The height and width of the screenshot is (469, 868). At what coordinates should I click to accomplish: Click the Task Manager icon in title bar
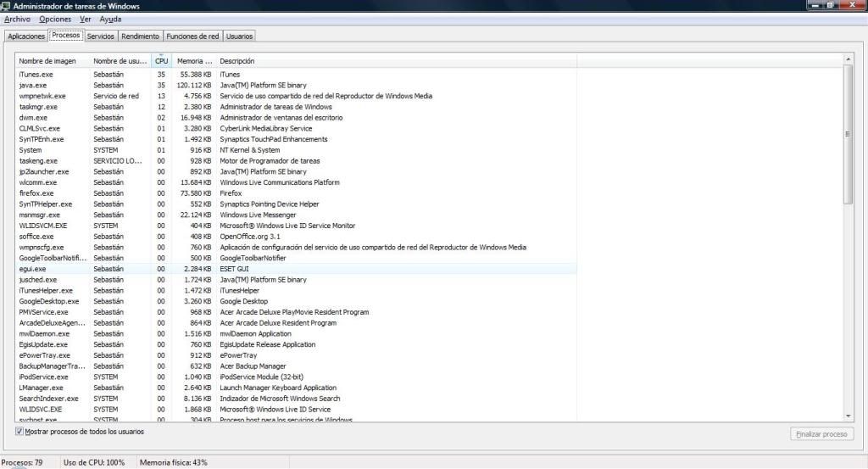[x=7, y=6]
